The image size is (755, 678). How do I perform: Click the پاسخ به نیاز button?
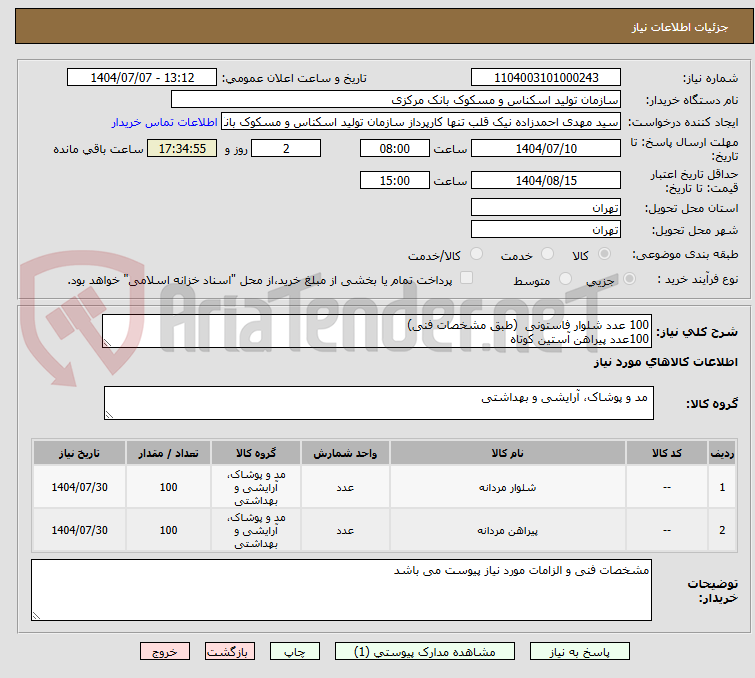click(579, 652)
